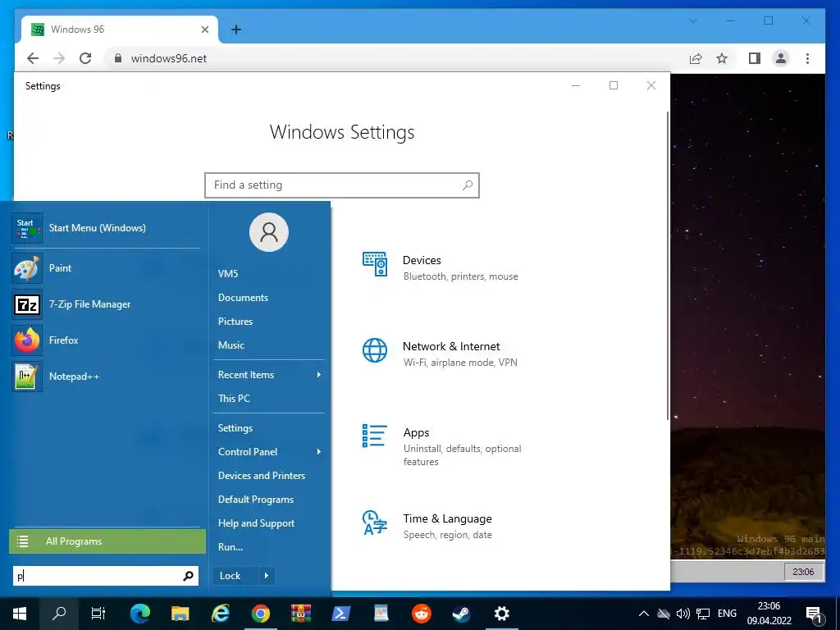
Task: Select Settings in start menu
Action: click(x=235, y=428)
